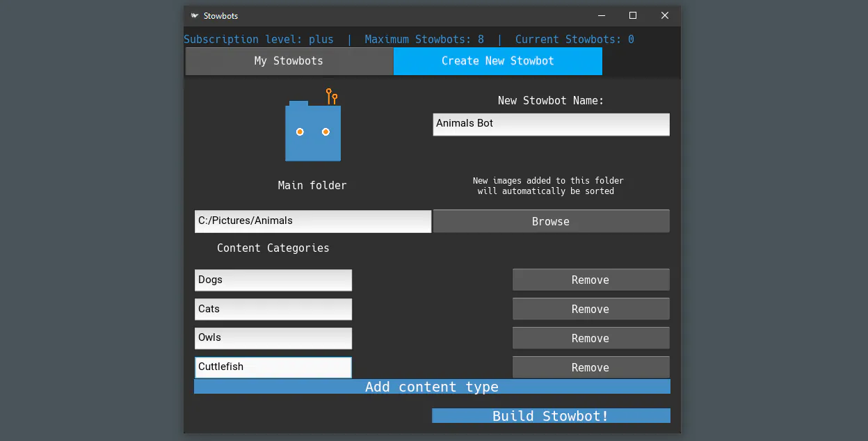Click the main folder path field
Image resolution: width=868 pixels, height=441 pixels.
coord(313,221)
